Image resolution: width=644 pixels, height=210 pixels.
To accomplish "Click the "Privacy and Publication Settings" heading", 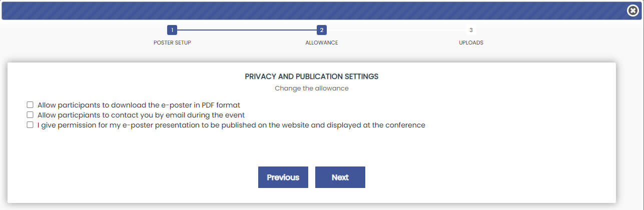I will click(x=311, y=76).
